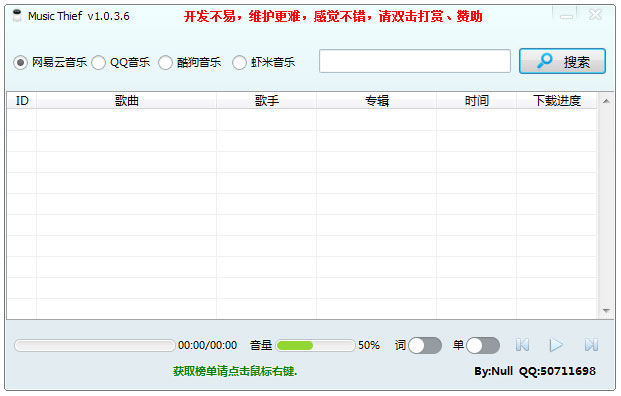Click the Music Thief app icon in title bar

[x=17, y=16]
